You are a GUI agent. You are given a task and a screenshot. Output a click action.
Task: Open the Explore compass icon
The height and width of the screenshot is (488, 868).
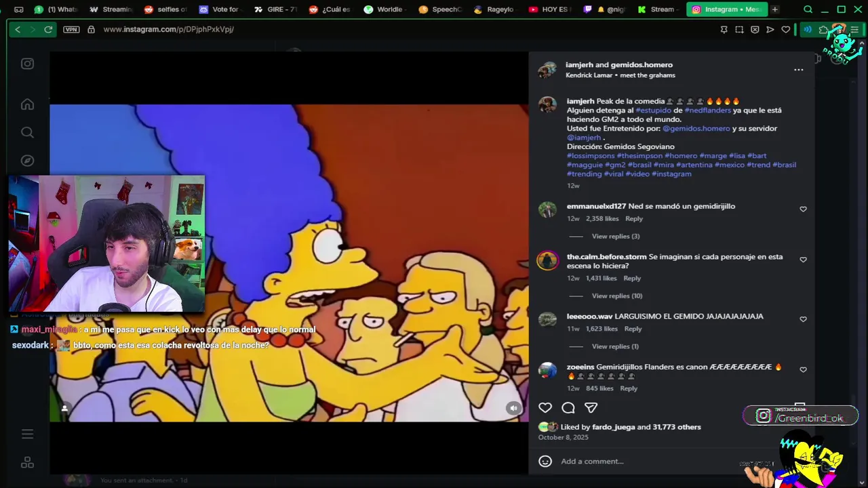[x=27, y=161]
